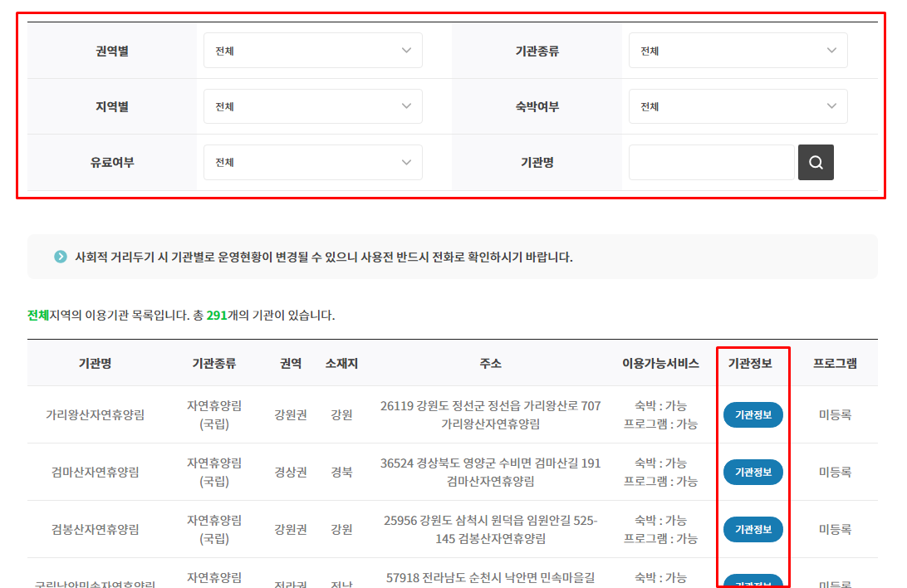907x588 pixels.
Task: Click 기관정보 button for 검봉산자연휴양림
Action: tap(753, 529)
